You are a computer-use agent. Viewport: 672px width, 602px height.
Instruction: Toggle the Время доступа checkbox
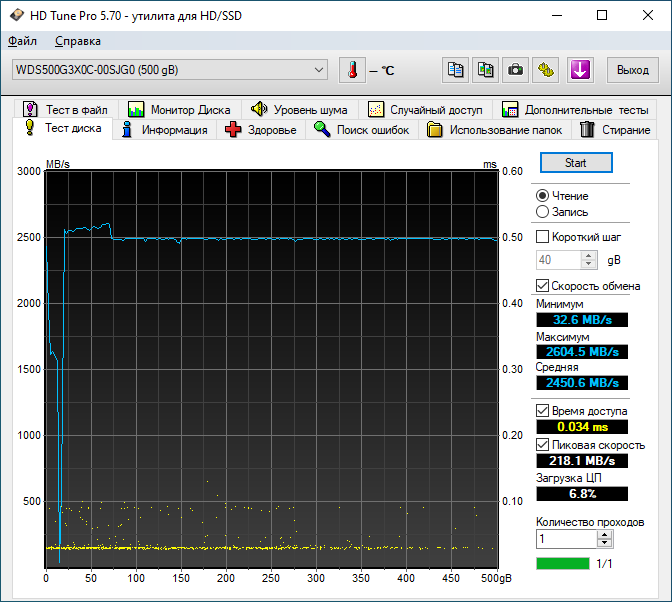coord(543,411)
